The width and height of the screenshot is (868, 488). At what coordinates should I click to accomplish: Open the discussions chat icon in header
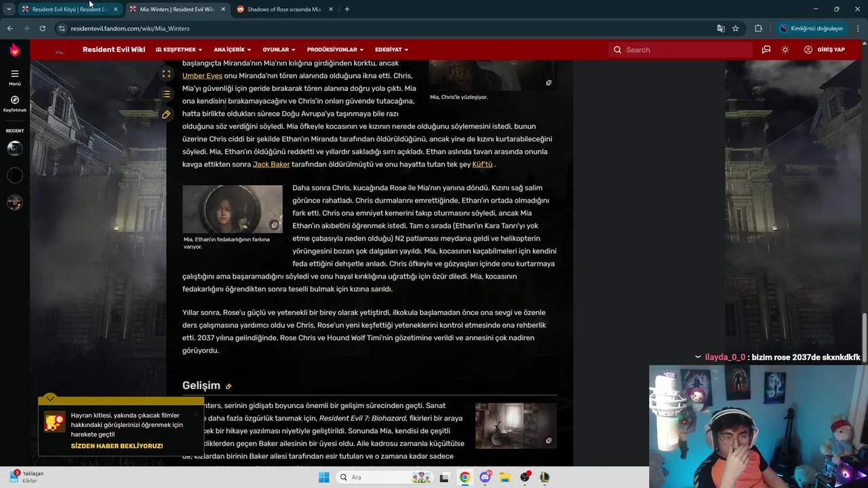[x=766, y=49]
